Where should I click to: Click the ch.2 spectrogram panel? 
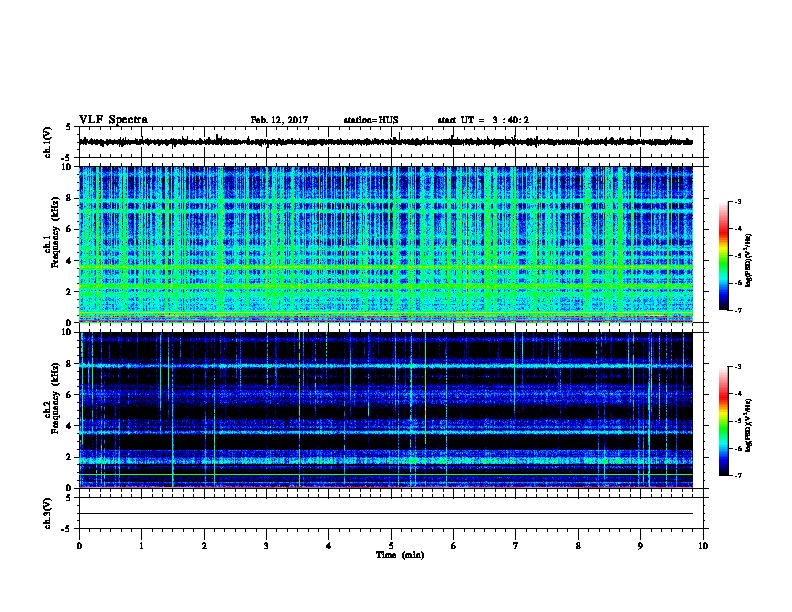pos(386,410)
